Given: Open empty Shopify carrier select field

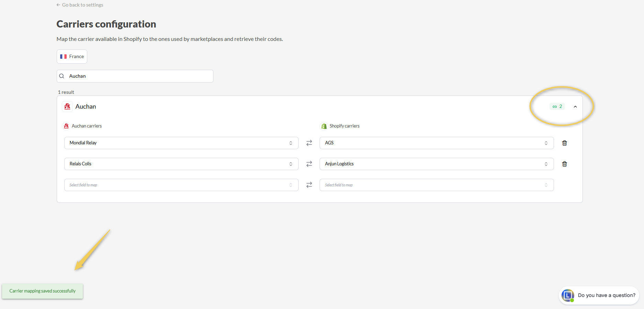Looking at the screenshot, I should (436, 185).
